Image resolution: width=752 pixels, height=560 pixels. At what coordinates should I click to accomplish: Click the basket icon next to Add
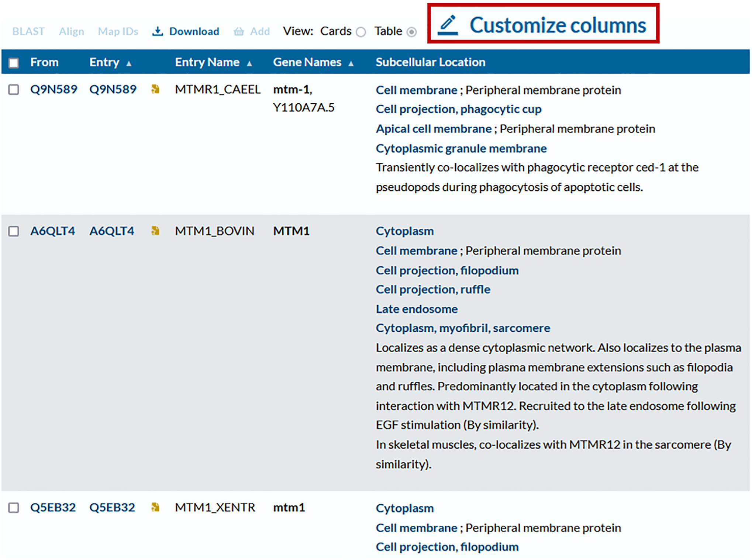point(239,32)
